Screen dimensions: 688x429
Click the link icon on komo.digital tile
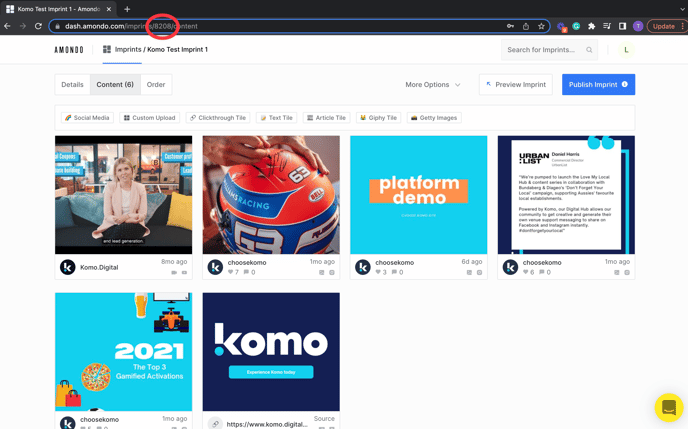pyautogui.click(x=215, y=424)
